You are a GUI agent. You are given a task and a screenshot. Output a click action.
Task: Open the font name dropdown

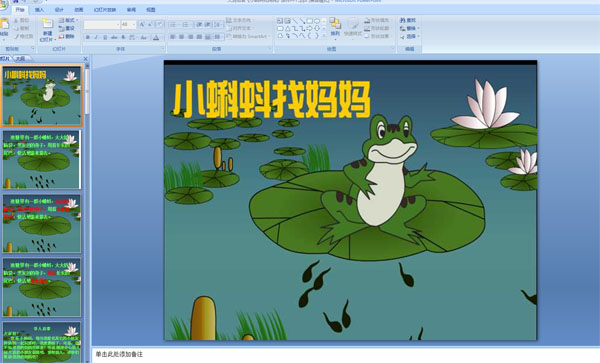pyautogui.click(x=118, y=24)
